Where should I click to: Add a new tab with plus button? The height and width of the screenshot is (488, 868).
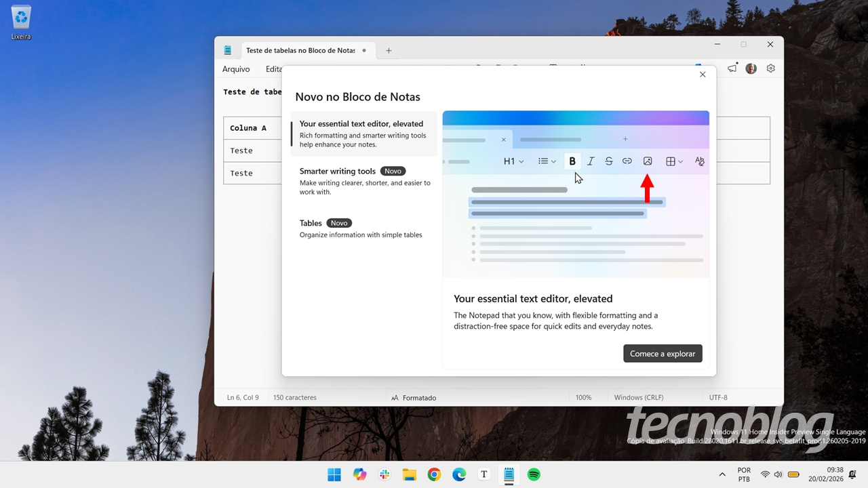pyautogui.click(x=389, y=51)
